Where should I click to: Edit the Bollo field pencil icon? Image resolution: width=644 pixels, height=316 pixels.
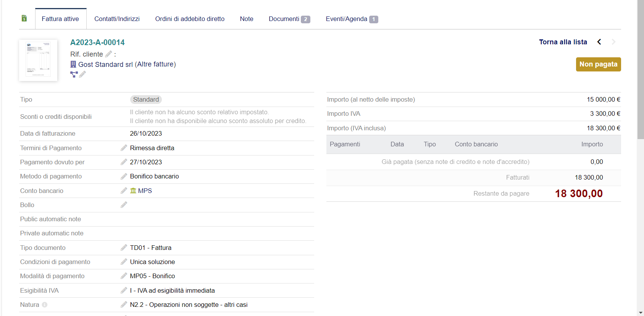pyautogui.click(x=124, y=205)
